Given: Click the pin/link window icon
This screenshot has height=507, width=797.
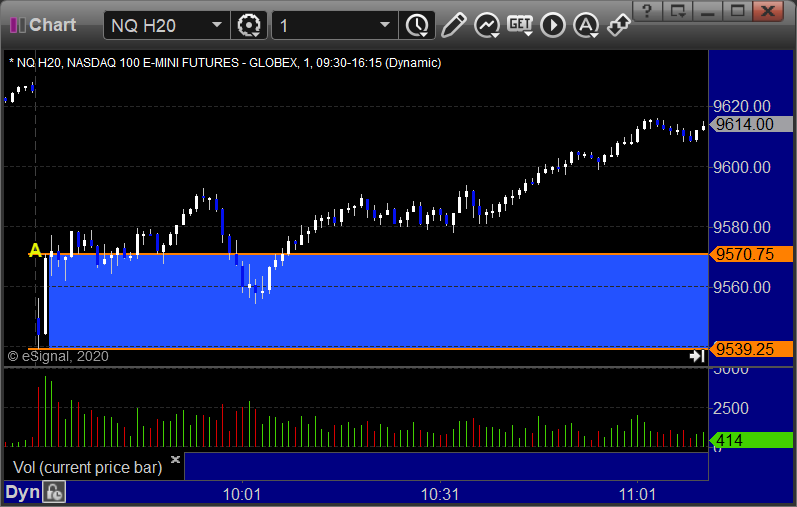Looking at the screenshot, I should [x=619, y=25].
